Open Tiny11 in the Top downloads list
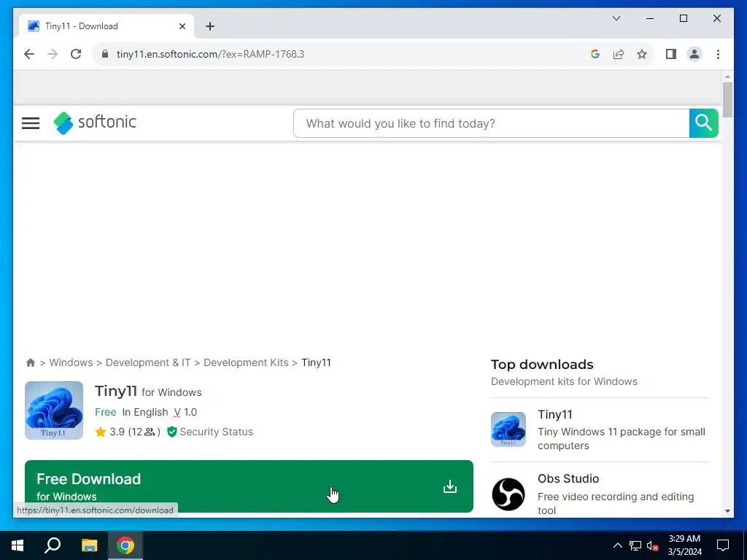The width and height of the screenshot is (747, 560). point(555,414)
